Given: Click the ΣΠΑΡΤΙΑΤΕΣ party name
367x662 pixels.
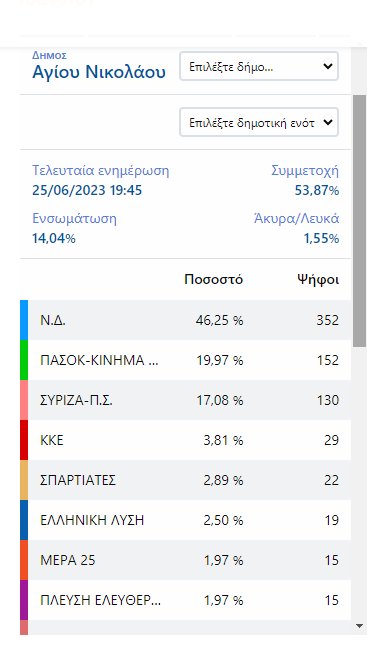Looking at the screenshot, I should pyautogui.click(x=78, y=480).
